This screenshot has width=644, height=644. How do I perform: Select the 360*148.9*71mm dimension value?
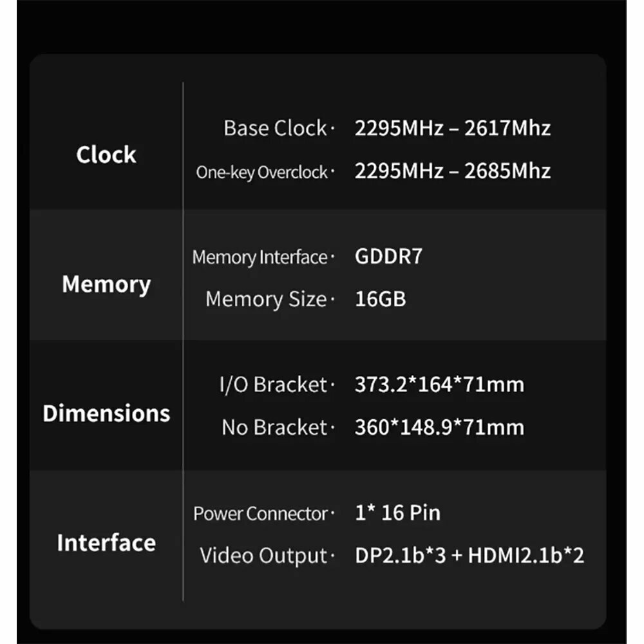439,427
